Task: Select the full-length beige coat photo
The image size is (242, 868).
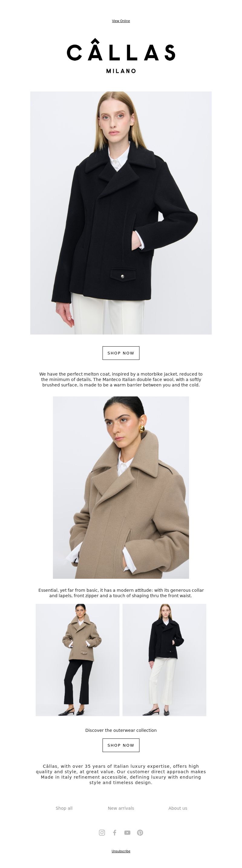Action: point(78,660)
